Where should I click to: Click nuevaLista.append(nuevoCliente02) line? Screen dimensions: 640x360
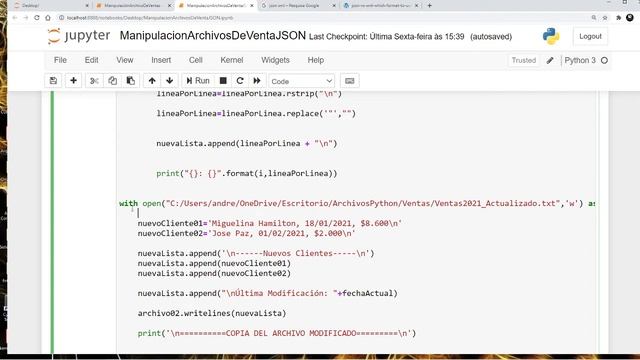(x=214, y=273)
